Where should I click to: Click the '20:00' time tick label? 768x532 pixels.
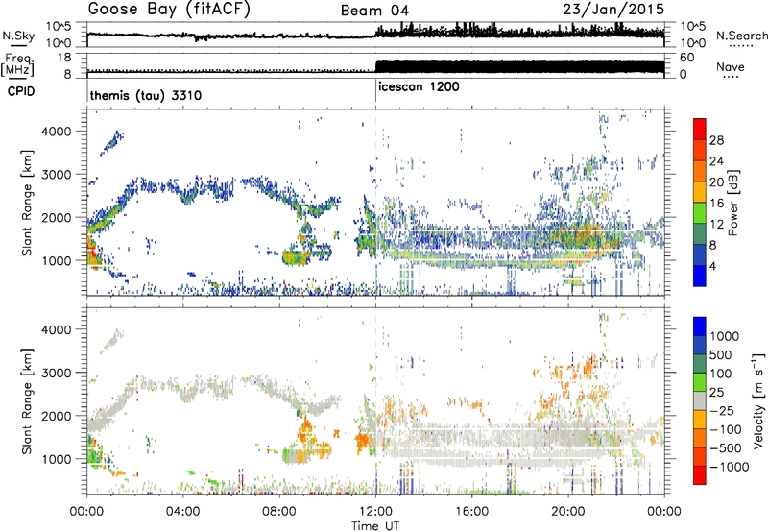coord(567,512)
